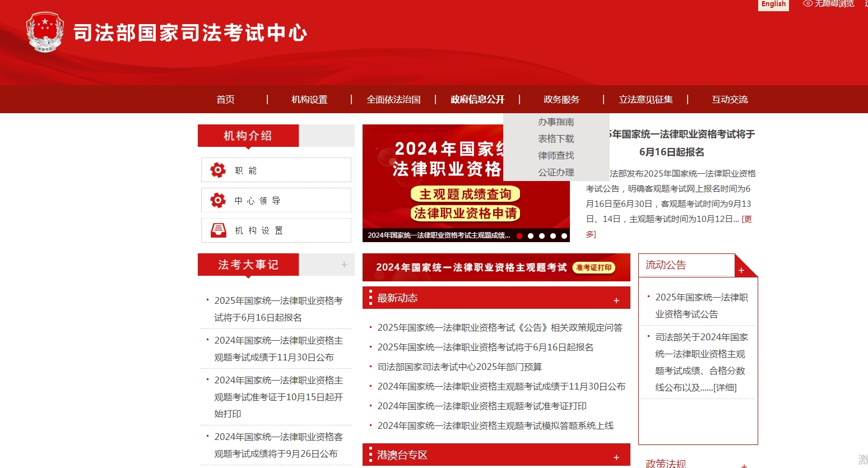Screen dimensions: 868x468
Task: Click the eye icon for 无障碍浏览
Action: pyautogui.click(x=807, y=4)
